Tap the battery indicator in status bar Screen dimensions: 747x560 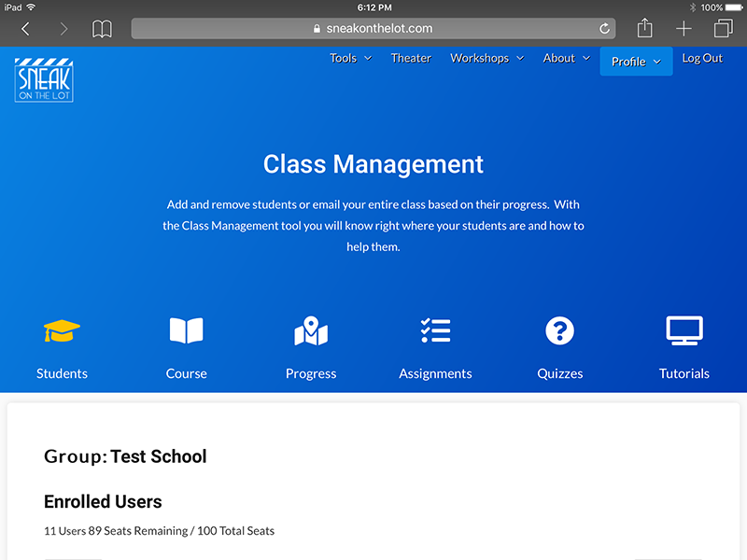pos(734,7)
